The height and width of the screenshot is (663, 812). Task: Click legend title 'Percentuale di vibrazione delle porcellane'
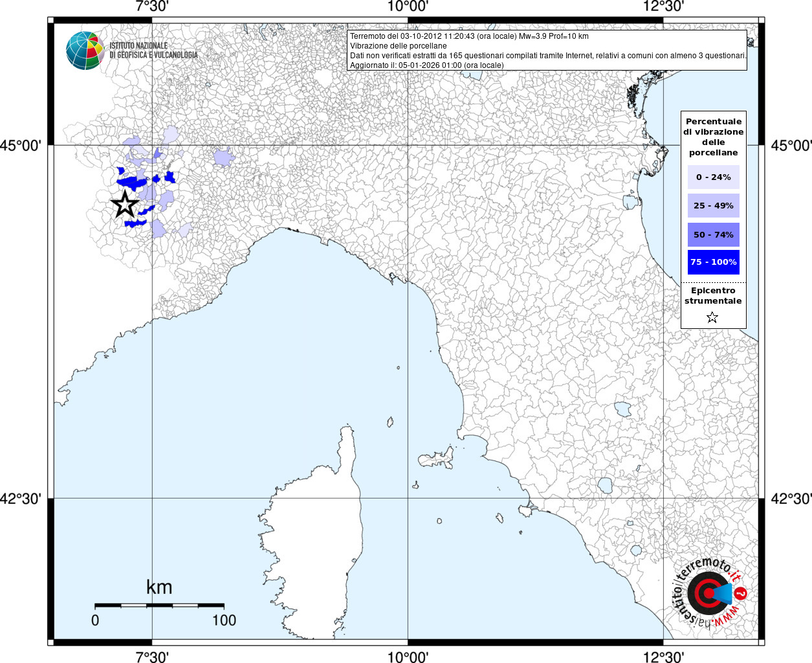point(713,137)
